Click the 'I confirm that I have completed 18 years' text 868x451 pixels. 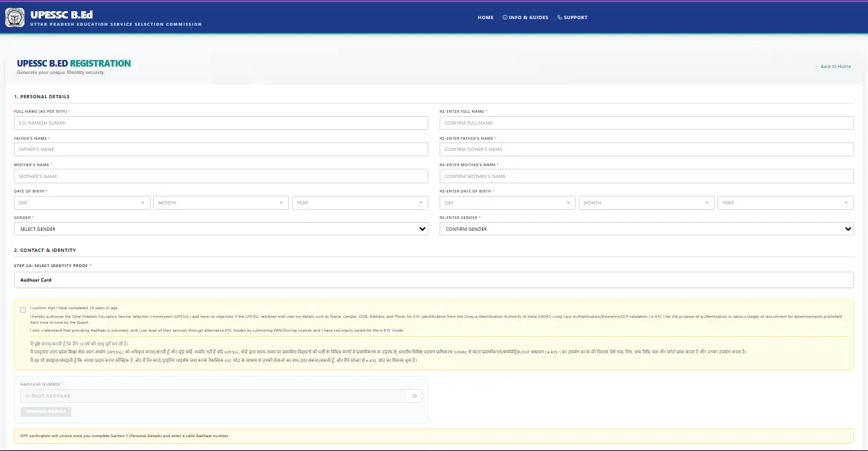point(74,308)
